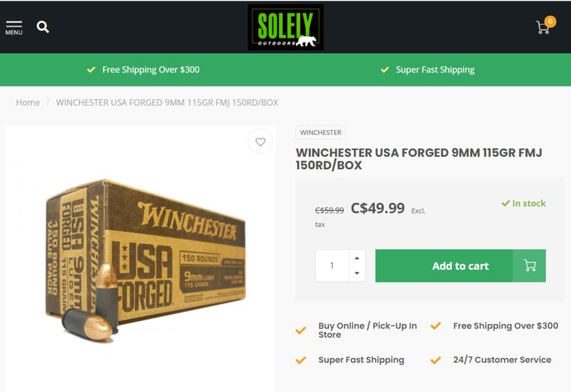Click the Winchester brand tag

[x=320, y=133]
